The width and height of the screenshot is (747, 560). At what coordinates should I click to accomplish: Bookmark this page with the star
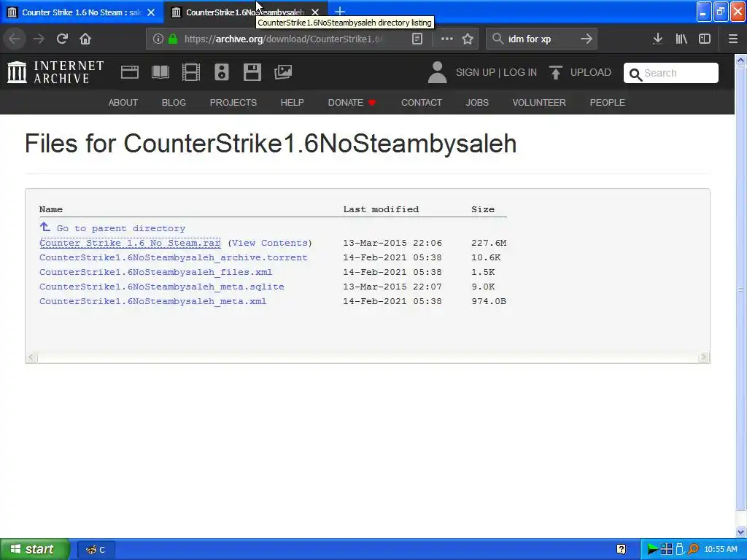[468, 39]
